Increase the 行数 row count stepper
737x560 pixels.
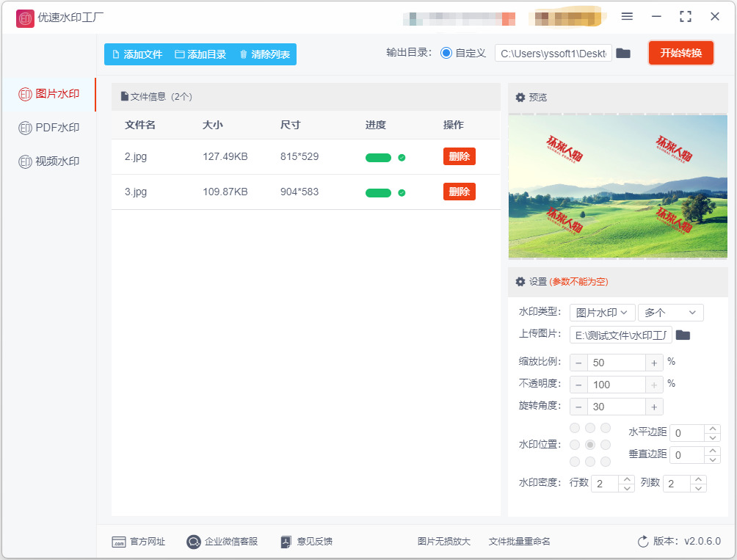627,479
